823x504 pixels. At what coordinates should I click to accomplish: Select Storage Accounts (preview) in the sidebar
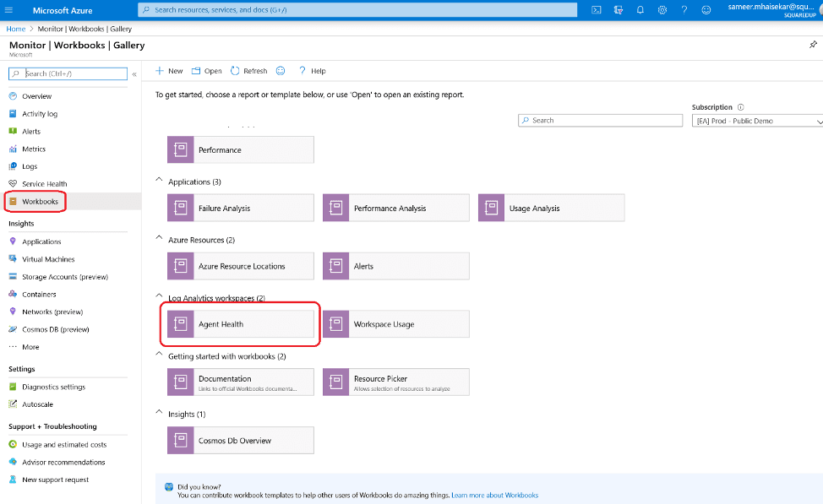65,276
